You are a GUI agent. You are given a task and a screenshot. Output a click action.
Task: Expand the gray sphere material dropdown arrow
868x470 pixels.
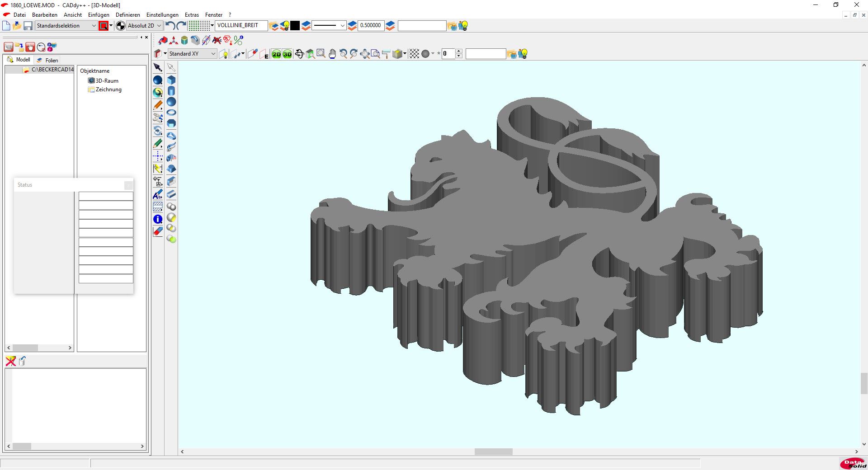(x=433, y=54)
